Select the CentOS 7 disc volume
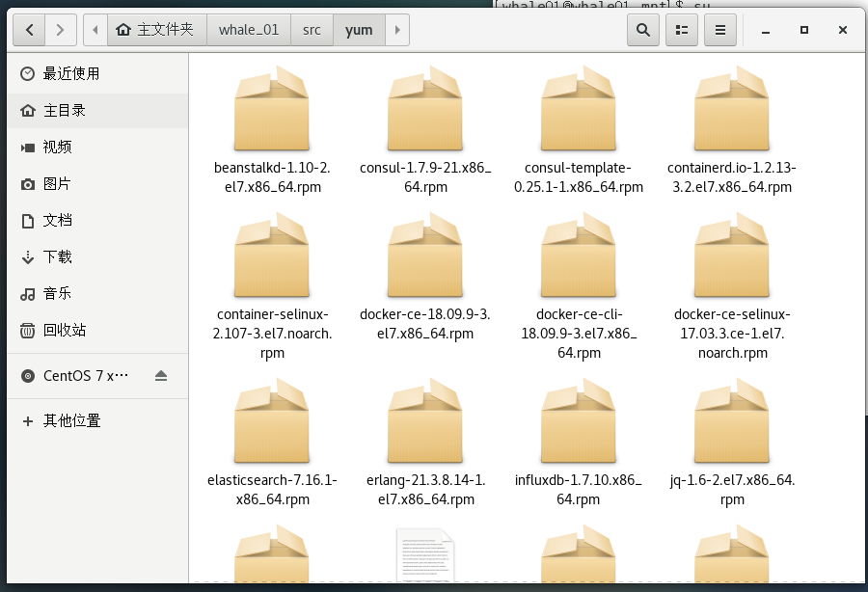Viewport: 868px width, 592px height. tap(86, 376)
